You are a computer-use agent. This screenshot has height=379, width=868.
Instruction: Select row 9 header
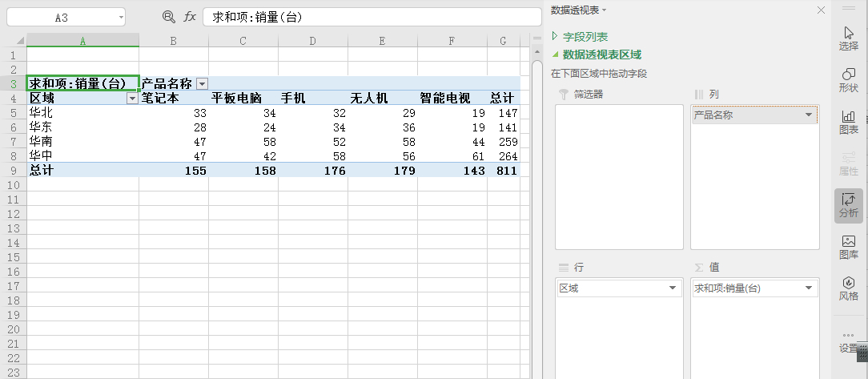coord(14,170)
